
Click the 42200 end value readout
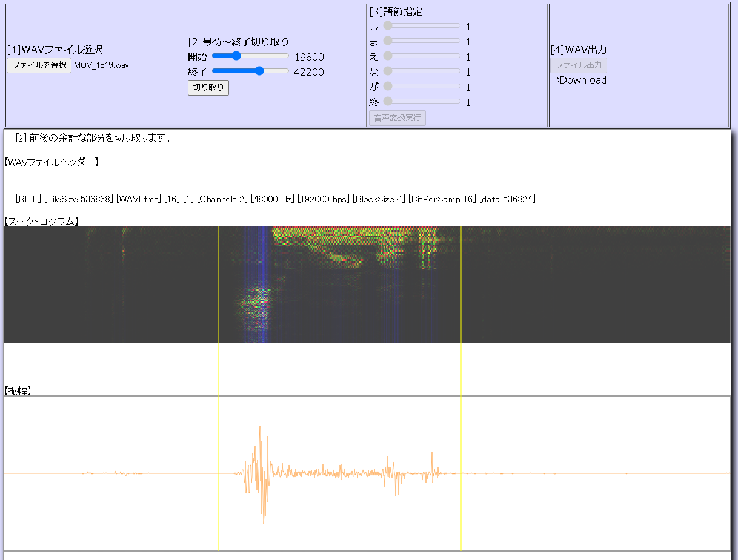pos(309,73)
